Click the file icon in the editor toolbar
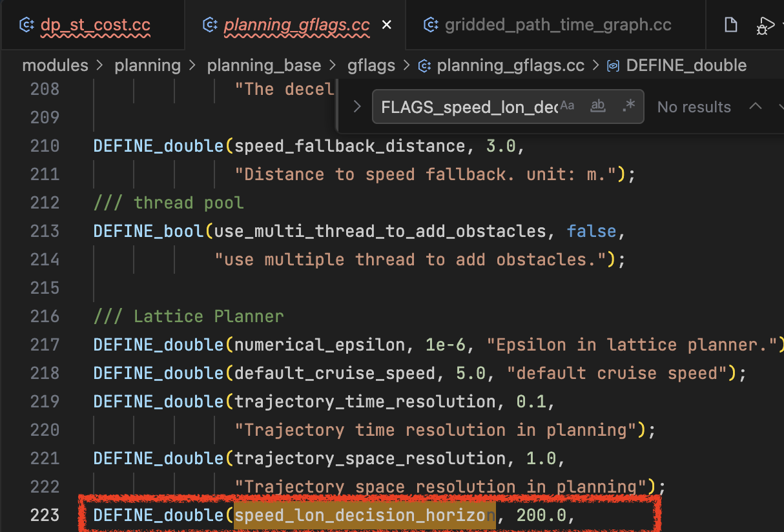Viewport: 784px width, 532px height. pyautogui.click(x=730, y=25)
